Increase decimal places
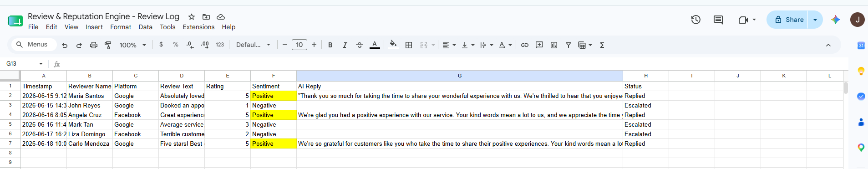This screenshot has height=169, width=868. (205, 45)
